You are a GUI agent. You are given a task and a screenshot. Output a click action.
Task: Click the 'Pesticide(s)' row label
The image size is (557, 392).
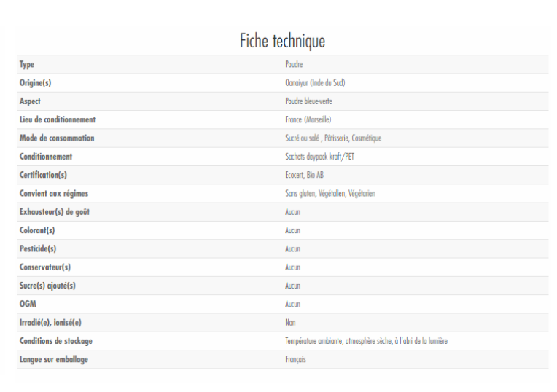coord(38,249)
